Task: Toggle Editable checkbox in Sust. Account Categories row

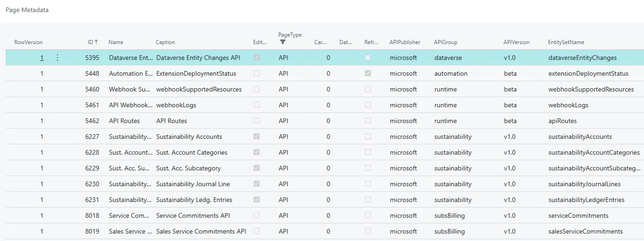Action: (256, 152)
